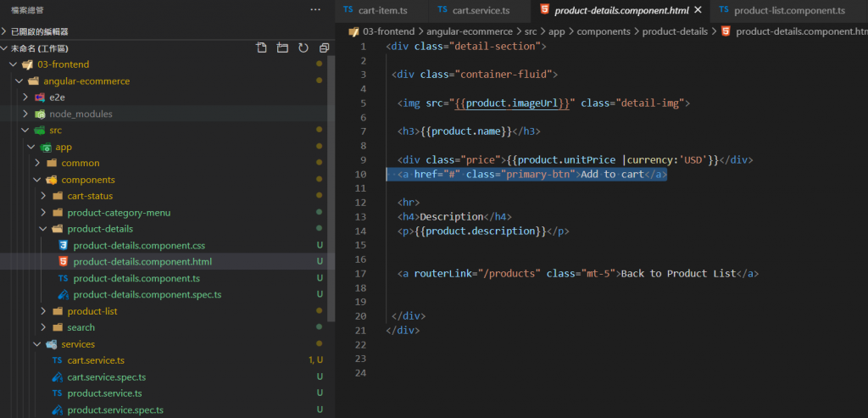Screen dimensions: 868x418
Task: Click {{product.description}} on line 14
Action: point(480,231)
